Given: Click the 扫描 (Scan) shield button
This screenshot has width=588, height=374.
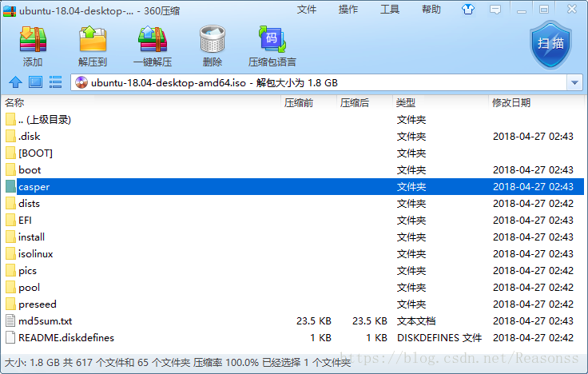Looking at the screenshot, I should [550, 45].
